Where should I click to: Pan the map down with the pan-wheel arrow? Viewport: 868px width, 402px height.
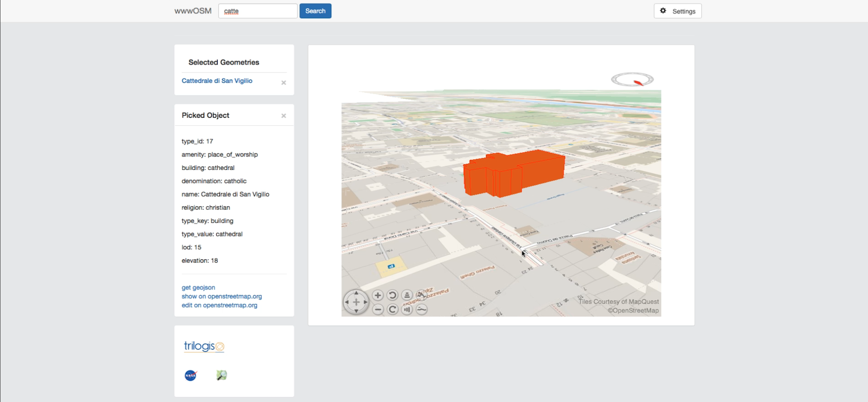[356, 311]
